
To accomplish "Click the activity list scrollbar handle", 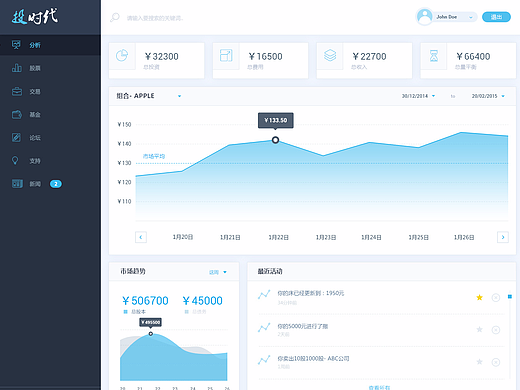I will pyautogui.click(x=510, y=296).
